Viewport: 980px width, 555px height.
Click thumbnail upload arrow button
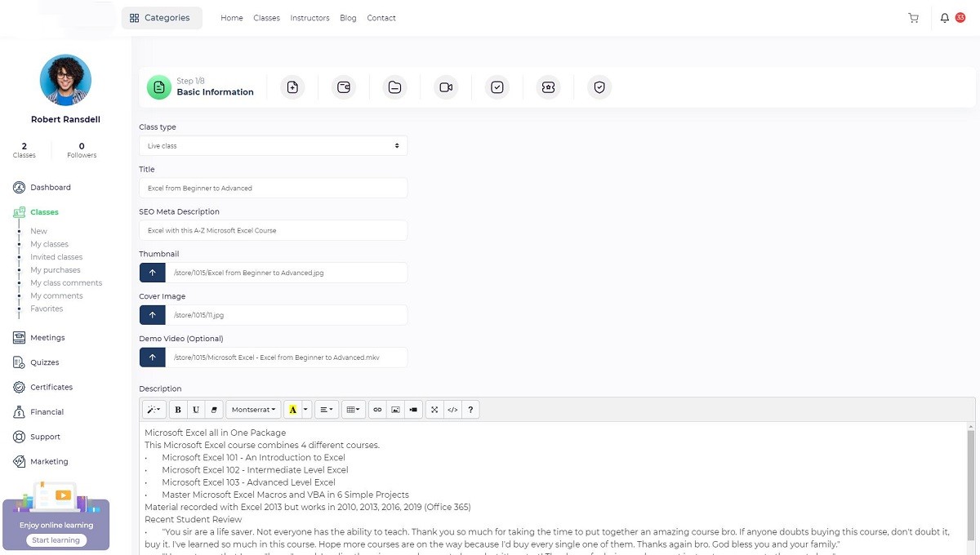point(152,273)
